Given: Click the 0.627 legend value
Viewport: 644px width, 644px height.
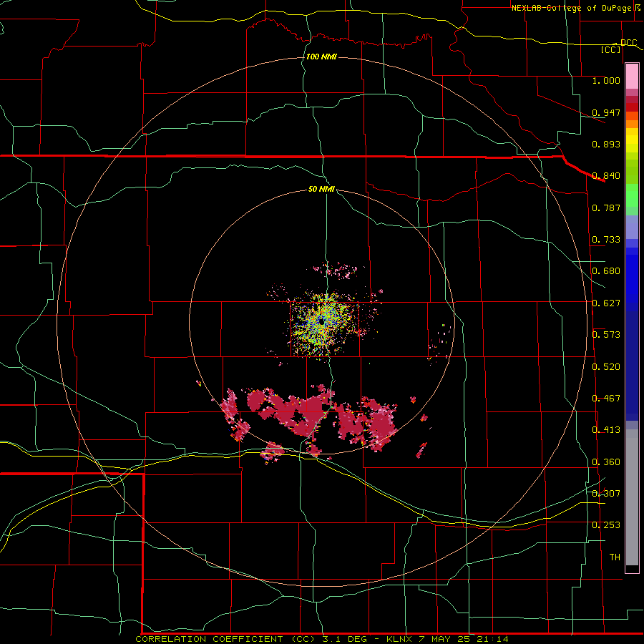Looking at the screenshot, I should pyautogui.click(x=606, y=303).
